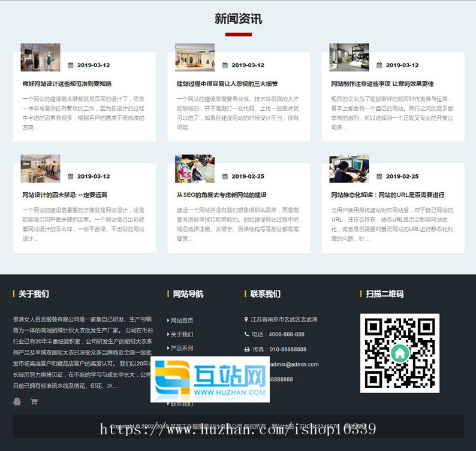Open article 网站设计的四大禁忌 一定要远离

click(65, 195)
